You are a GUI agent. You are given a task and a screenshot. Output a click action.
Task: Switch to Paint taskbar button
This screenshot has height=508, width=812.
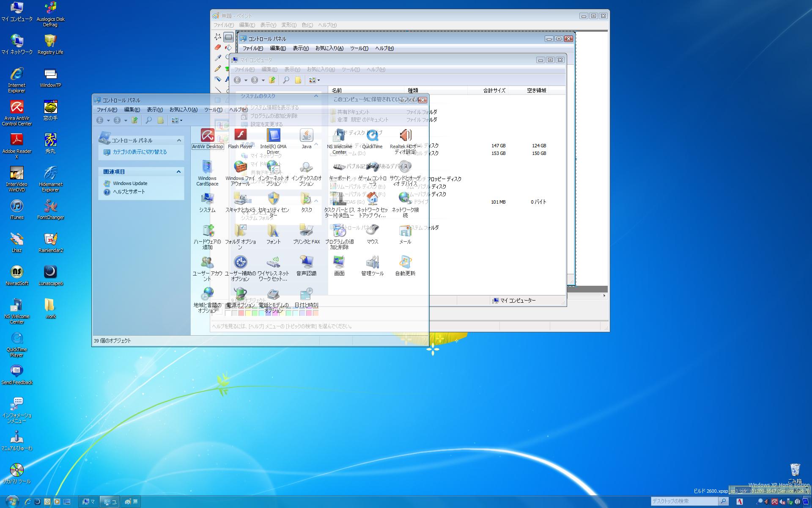[x=132, y=502]
